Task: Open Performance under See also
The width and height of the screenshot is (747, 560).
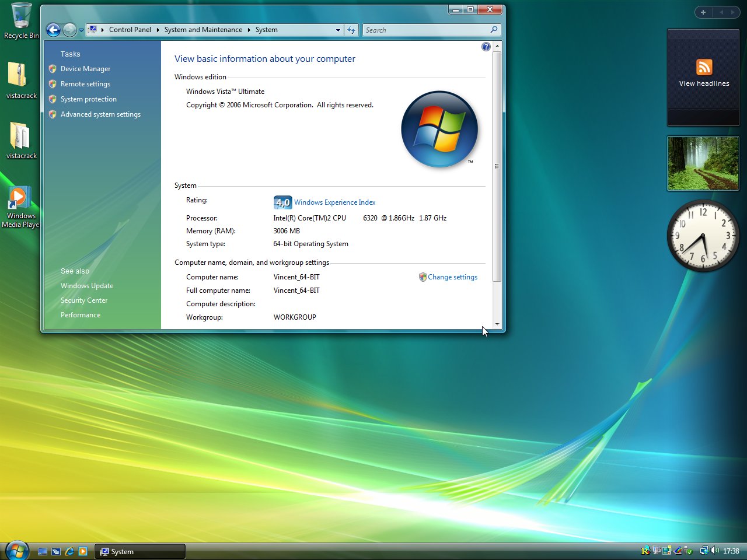Action: [81, 315]
